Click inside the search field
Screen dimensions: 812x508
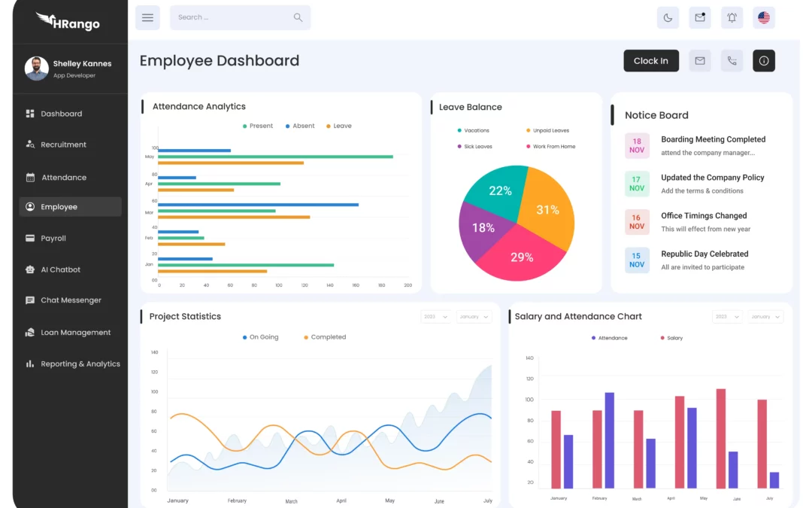click(x=233, y=17)
